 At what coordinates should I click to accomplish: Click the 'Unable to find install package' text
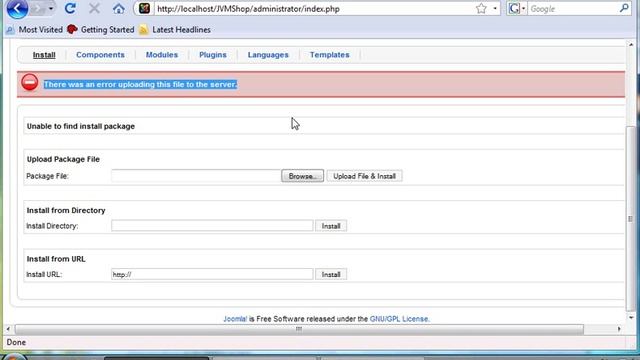tap(81, 126)
